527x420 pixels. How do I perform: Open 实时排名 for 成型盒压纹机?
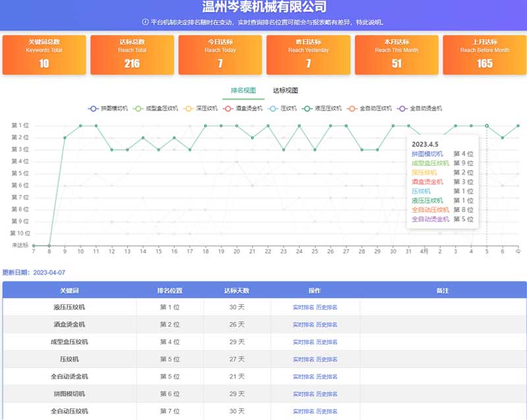coord(304,342)
